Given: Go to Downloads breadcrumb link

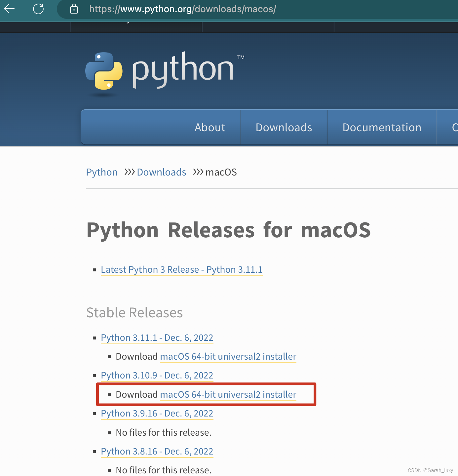Looking at the screenshot, I should 162,172.
